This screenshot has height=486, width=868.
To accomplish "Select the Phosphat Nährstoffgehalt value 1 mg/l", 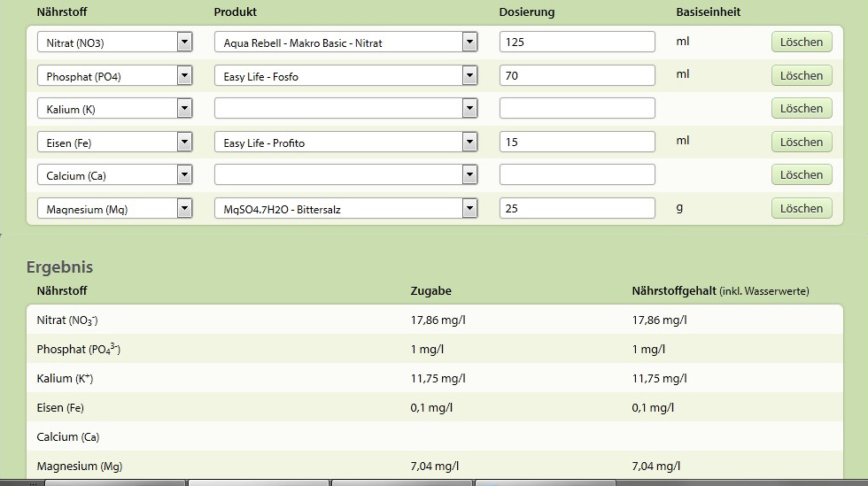I will [648, 350].
